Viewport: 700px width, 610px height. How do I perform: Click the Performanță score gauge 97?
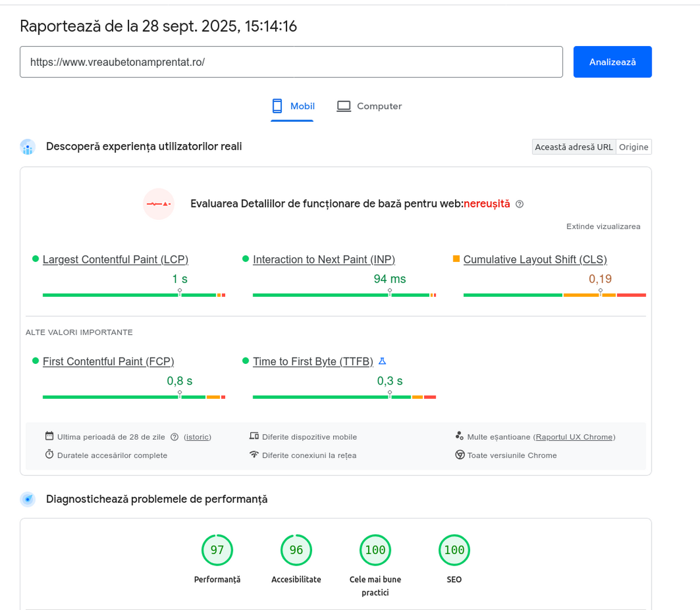point(217,550)
